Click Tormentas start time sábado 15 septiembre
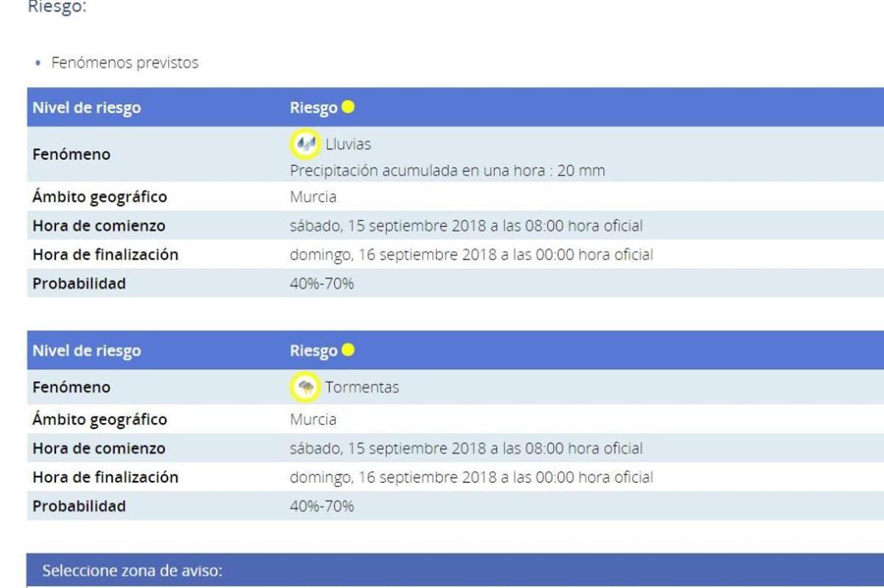 tap(466, 448)
